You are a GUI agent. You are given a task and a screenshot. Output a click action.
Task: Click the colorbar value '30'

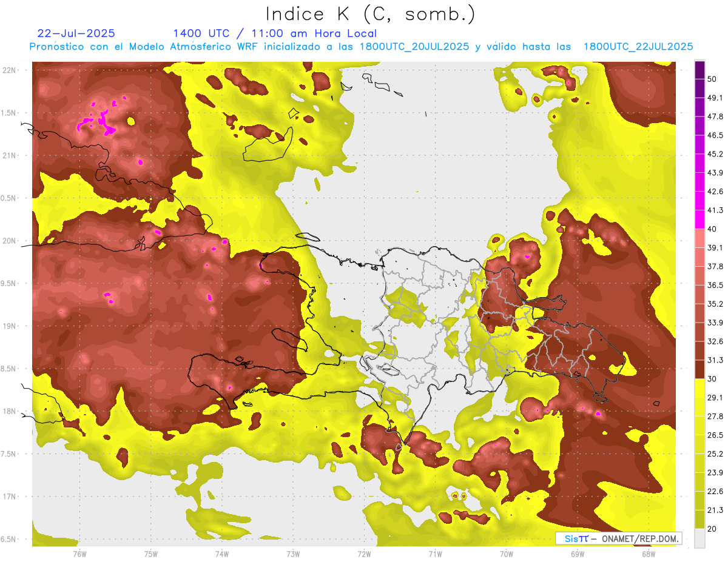[x=713, y=379]
